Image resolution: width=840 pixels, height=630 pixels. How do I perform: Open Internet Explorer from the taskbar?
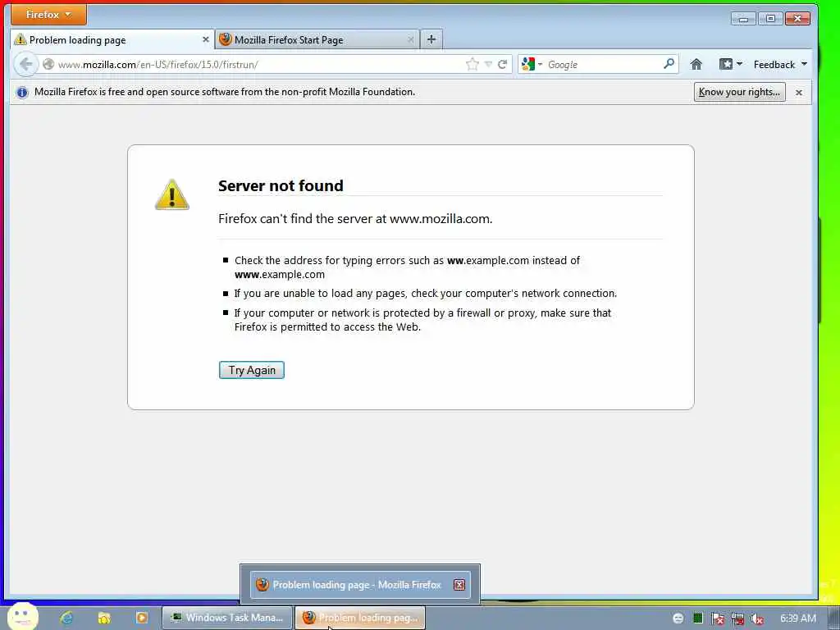[66, 619]
